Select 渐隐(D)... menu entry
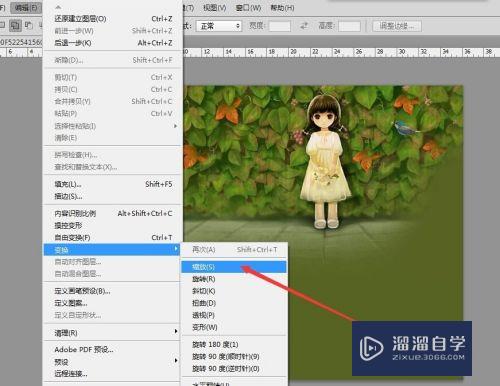Screen dimensions: 500x386 coord(113,60)
